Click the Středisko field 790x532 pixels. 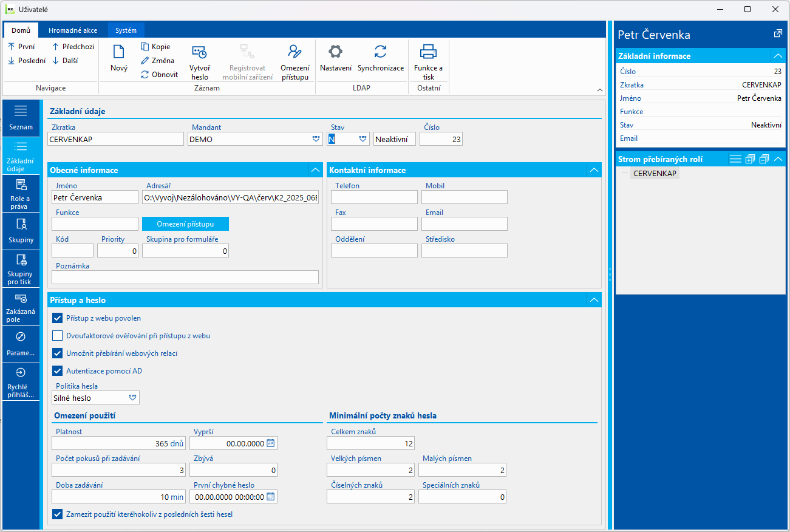(x=465, y=251)
